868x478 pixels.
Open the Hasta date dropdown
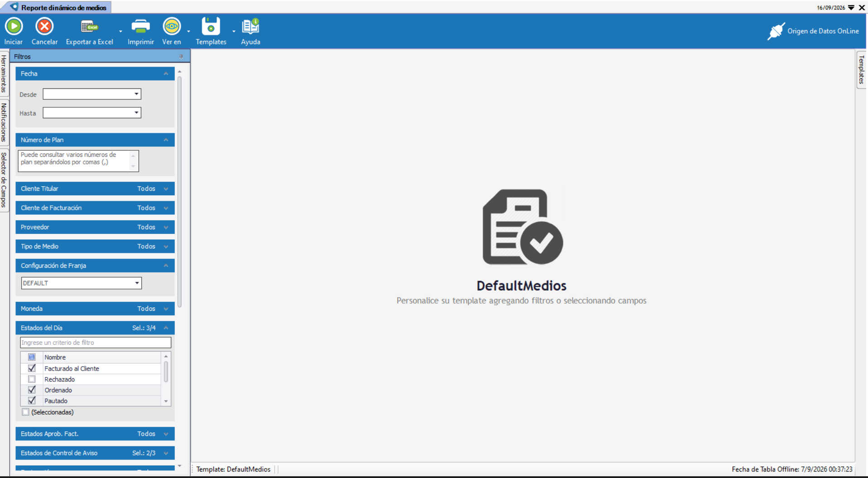pos(136,112)
